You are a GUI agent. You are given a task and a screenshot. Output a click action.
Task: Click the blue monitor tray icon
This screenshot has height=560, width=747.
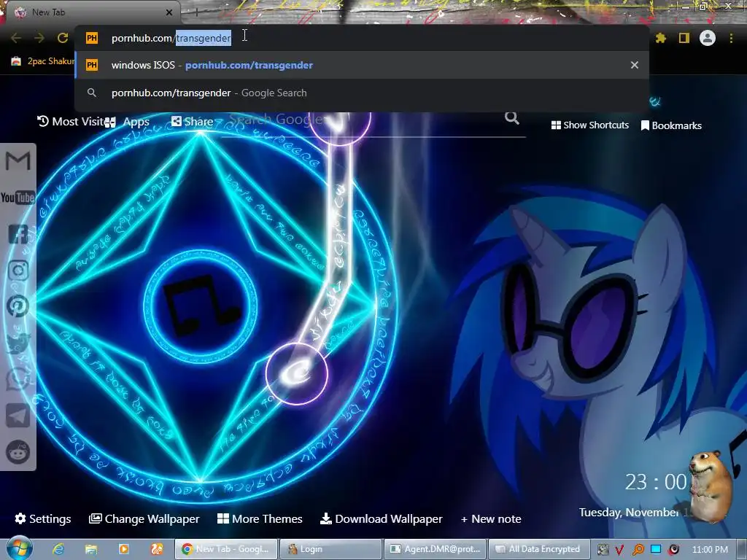pyautogui.click(x=656, y=549)
